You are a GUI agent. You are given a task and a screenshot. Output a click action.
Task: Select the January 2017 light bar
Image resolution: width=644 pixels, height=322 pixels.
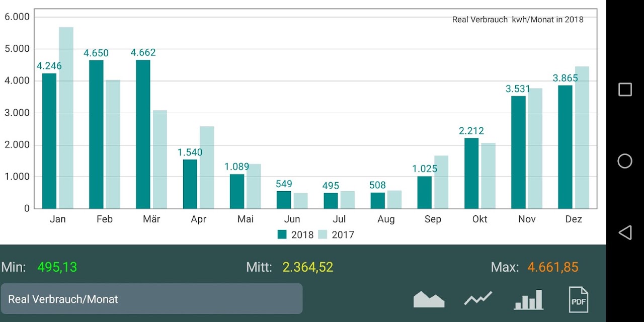(66, 118)
